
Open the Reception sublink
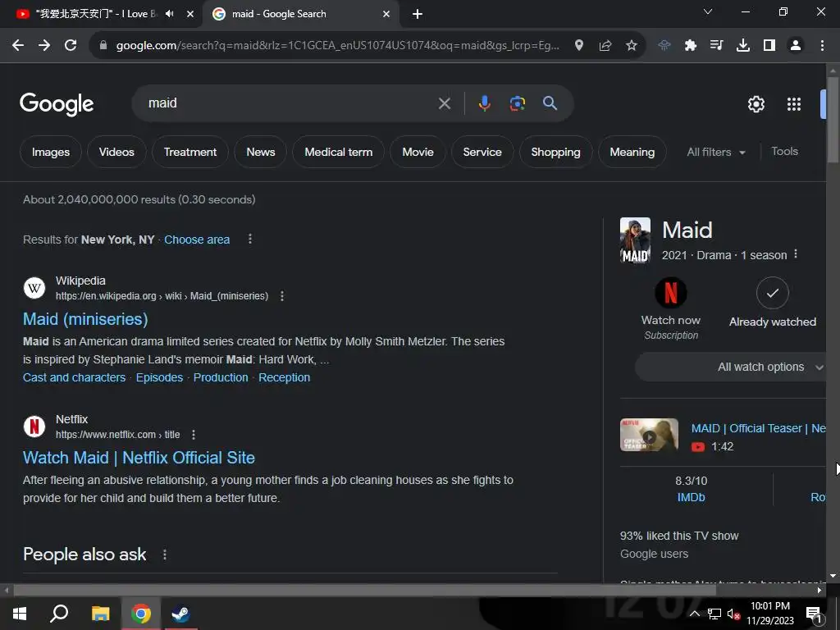point(284,377)
